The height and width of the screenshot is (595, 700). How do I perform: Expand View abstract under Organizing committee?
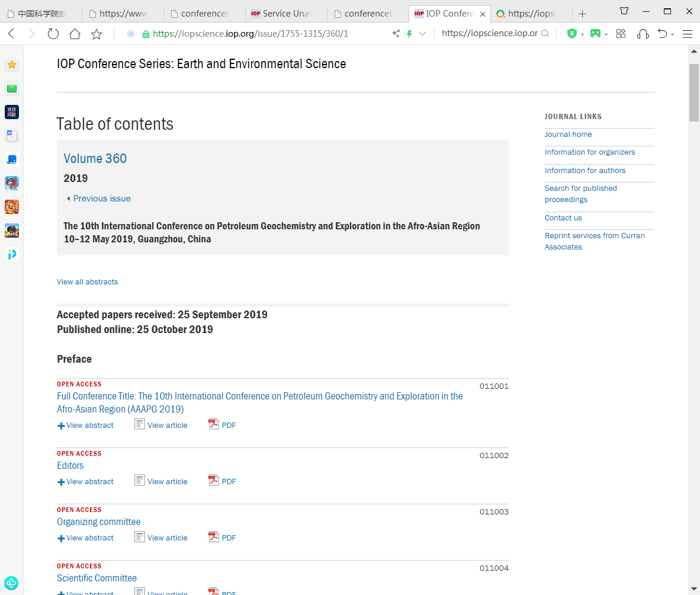(85, 538)
